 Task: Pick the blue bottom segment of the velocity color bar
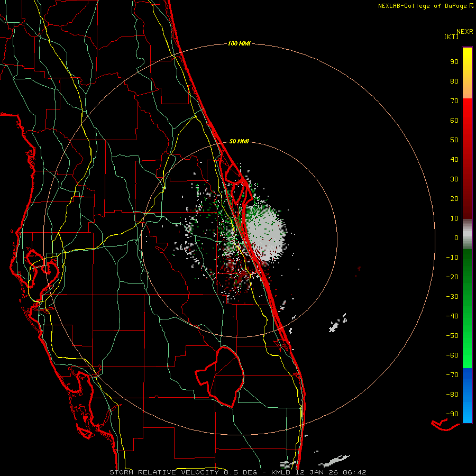click(467, 396)
